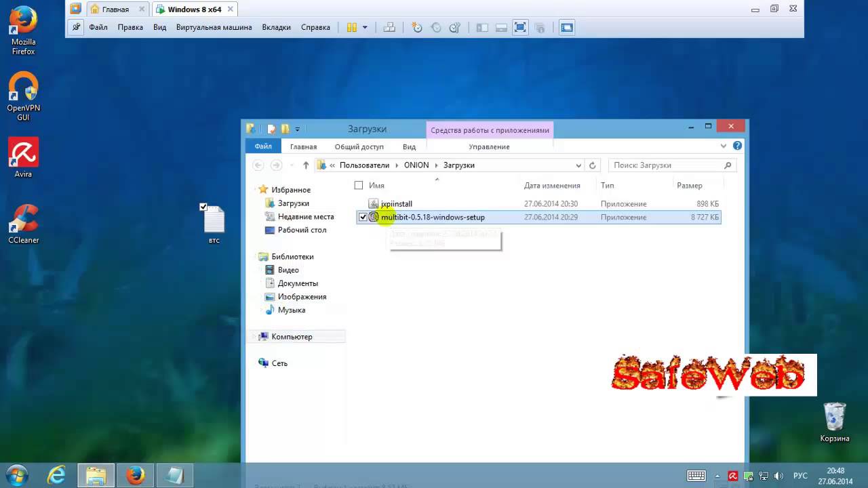Click the VMware console view icon
Viewport: 868px width, 488px height.
[567, 27]
